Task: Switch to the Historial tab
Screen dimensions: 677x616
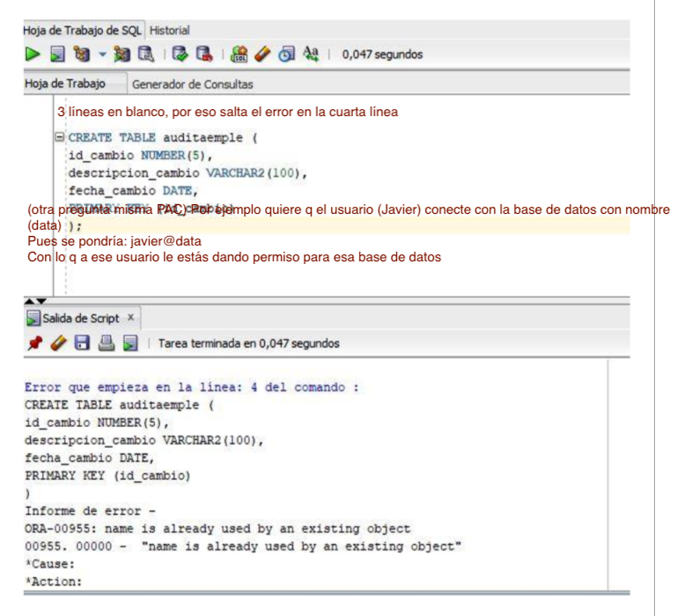Action: [x=170, y=31]
